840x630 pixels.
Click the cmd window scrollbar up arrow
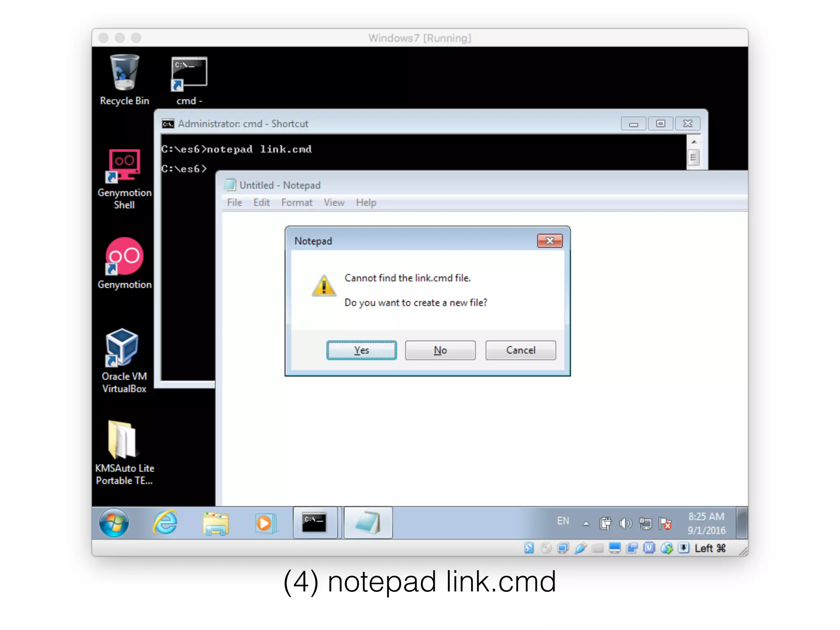694,142
